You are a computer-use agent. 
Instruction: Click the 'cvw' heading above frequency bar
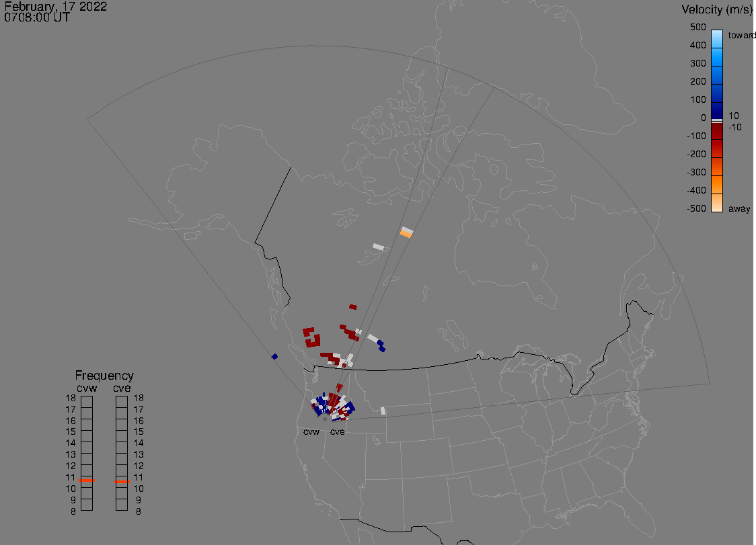click(87, 388)
